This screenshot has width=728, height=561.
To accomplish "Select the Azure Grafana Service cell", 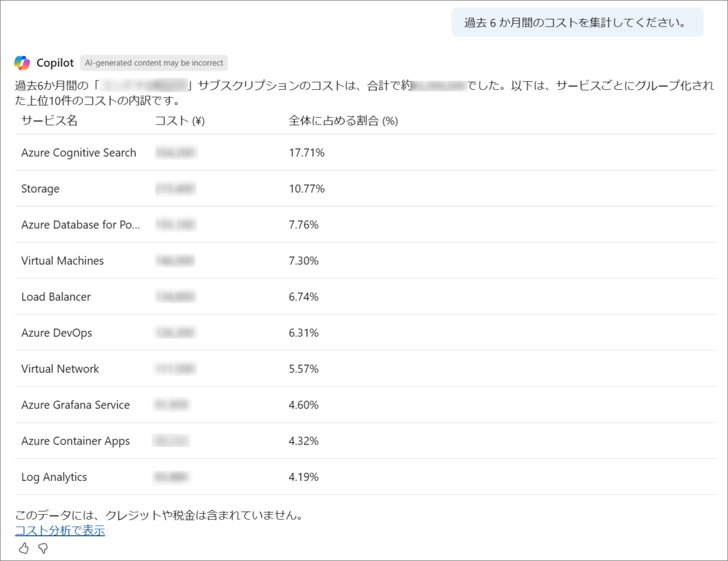I will (x=76, y=405).
